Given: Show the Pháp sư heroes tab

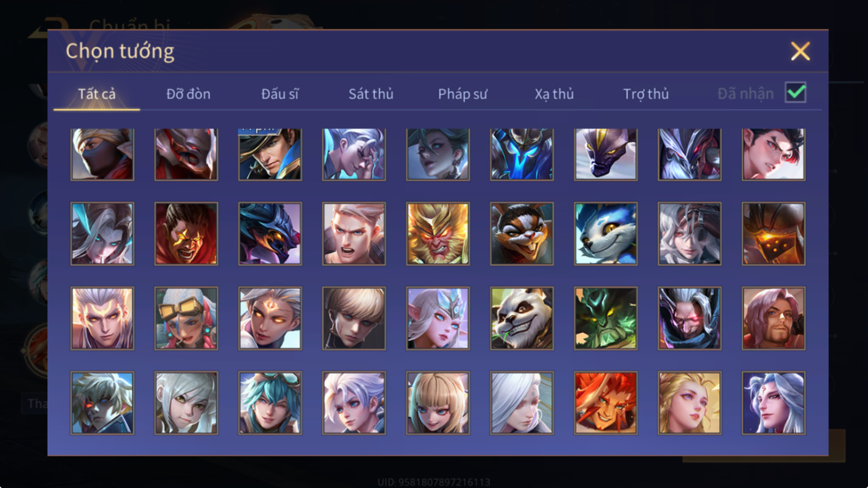Looking at the screenshot, I should 463,94.
